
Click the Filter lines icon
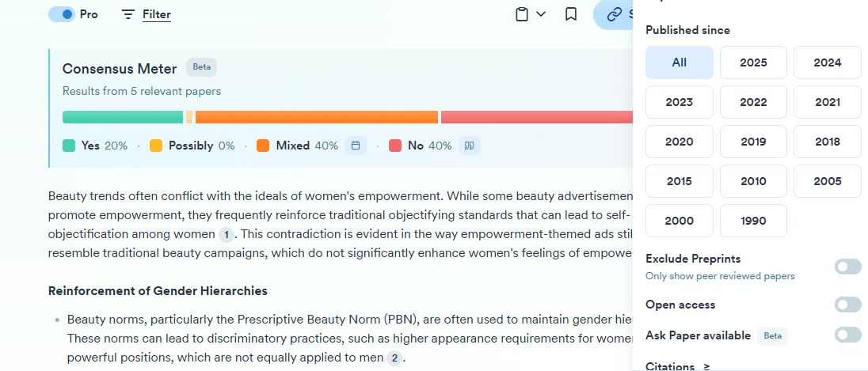click(x=128, y=15)
